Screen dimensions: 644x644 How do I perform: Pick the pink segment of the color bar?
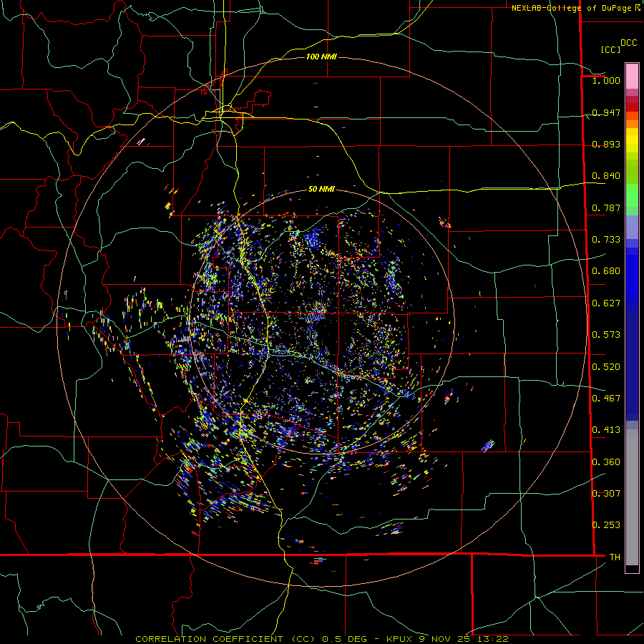[x=632, y=76]
